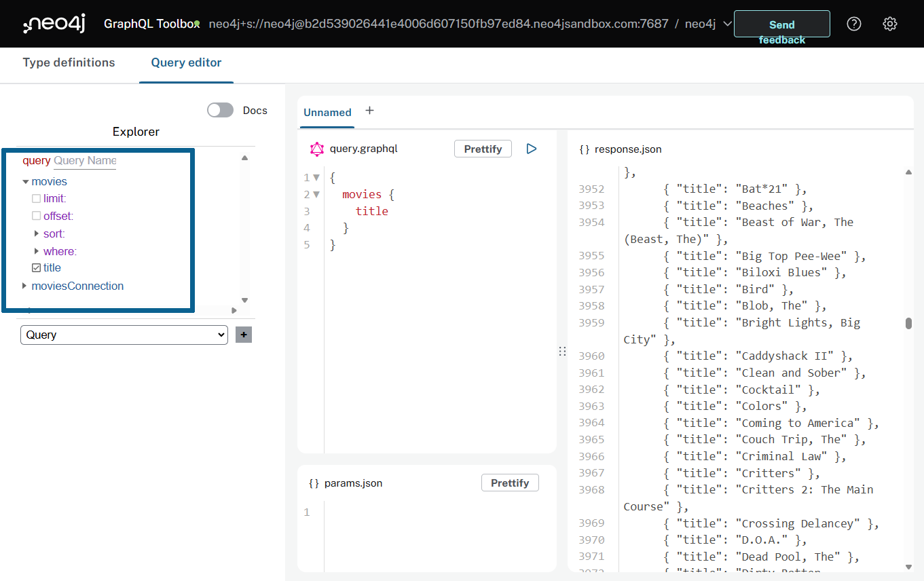Image resolution: width=924 pixels, height=581 pixels.
Task: Click the braces icon beside params.json
Action: click(x=314, y=483)
